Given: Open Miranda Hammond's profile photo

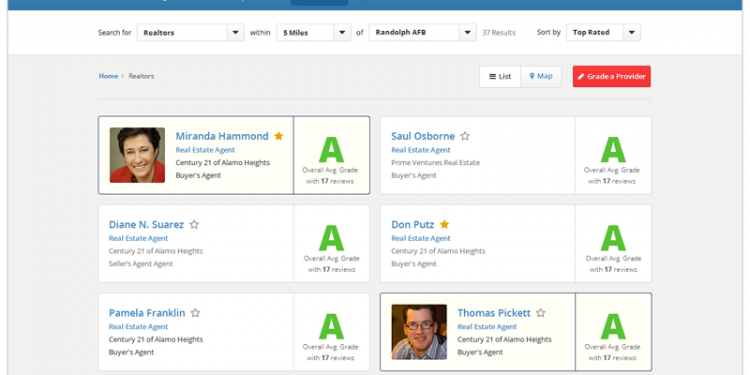Looking at the screenshot, I should point(137,155).
